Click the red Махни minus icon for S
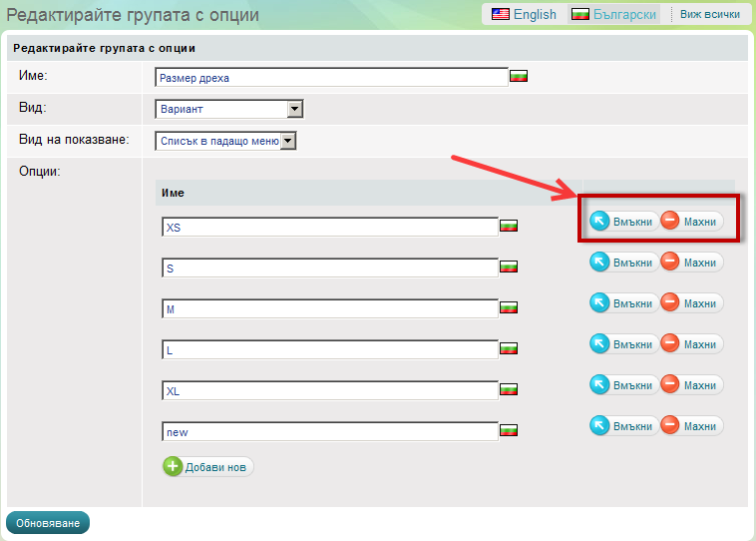 [x=670, y=262]
